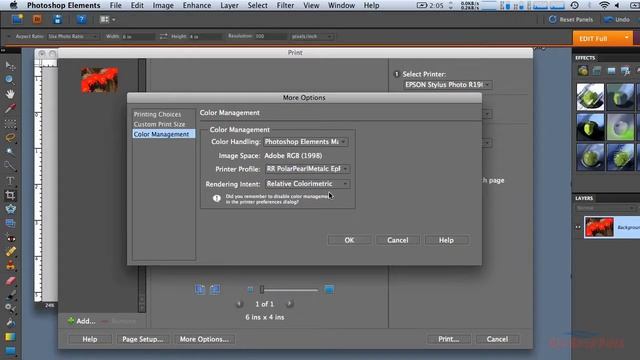Select the Eraser tool

(x=10, y=280)
